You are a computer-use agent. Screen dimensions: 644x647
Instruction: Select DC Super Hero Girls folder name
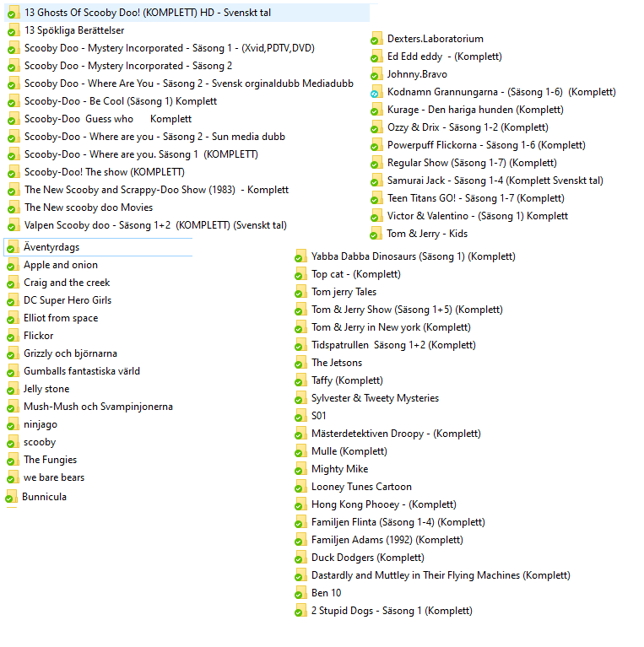(68, 300)
